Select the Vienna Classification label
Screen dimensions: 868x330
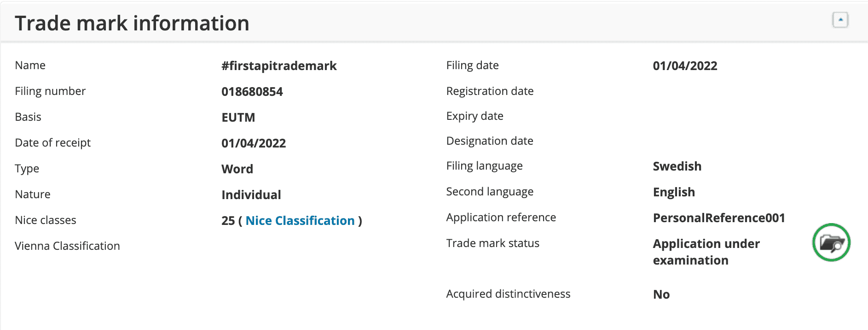67,246
